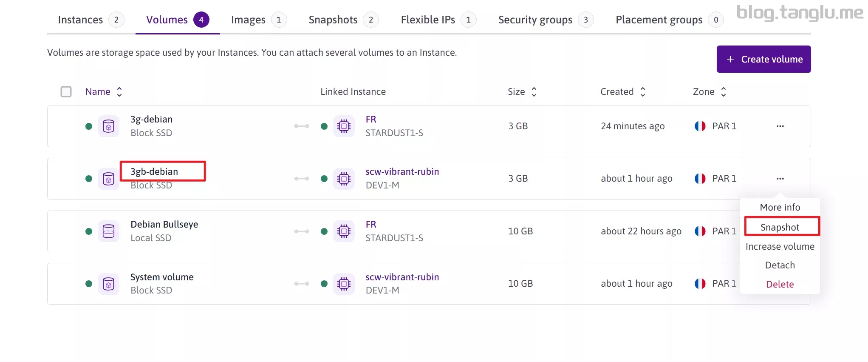
Task: Toggle the select-all volumes checkbox
Action: pyautogui.click(x=66, y=92)
